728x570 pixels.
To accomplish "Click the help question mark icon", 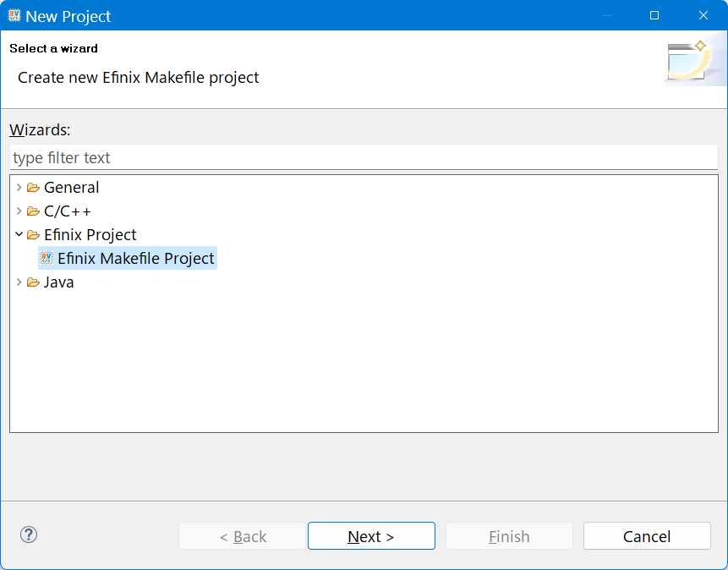I will pyautogui.click(x=29, y=534).
